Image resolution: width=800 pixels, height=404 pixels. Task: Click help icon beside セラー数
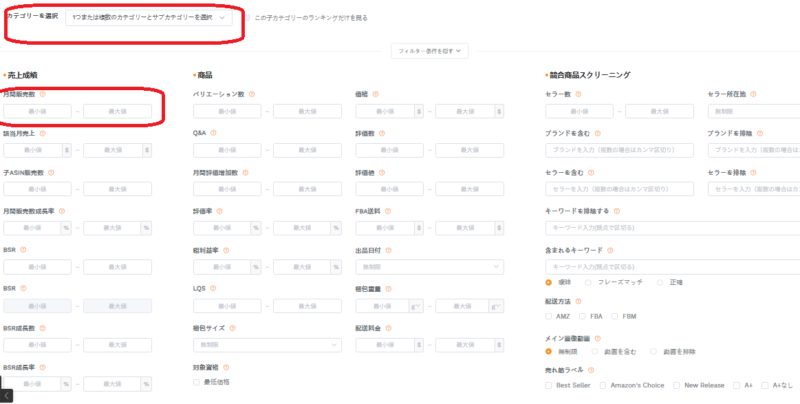point(578,94)
